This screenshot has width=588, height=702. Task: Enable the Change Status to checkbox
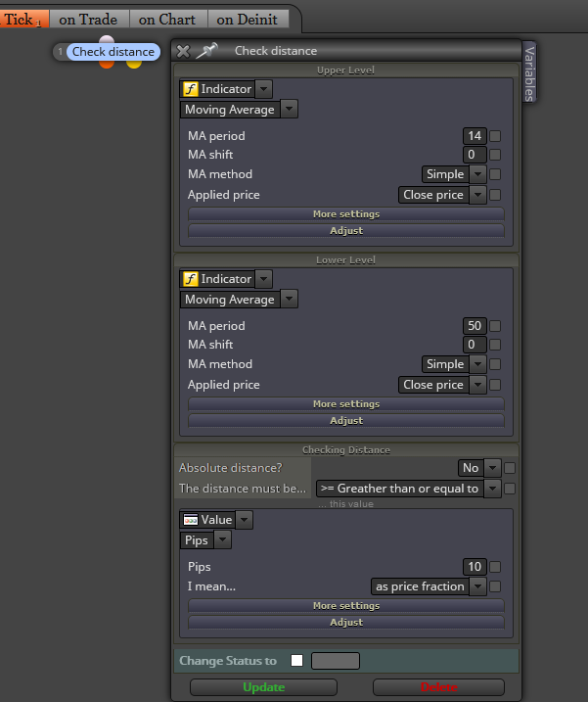coord(296,660)
